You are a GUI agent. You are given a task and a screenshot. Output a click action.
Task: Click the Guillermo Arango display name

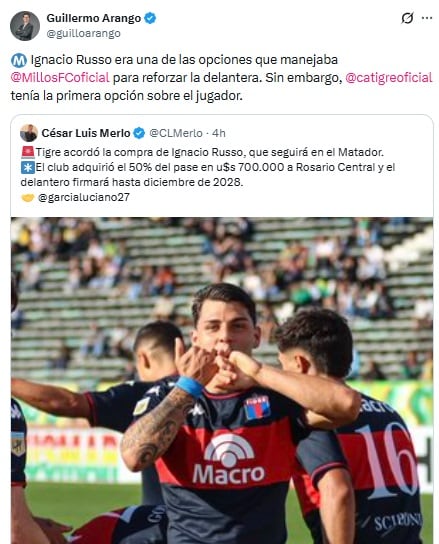click(94, 18)
